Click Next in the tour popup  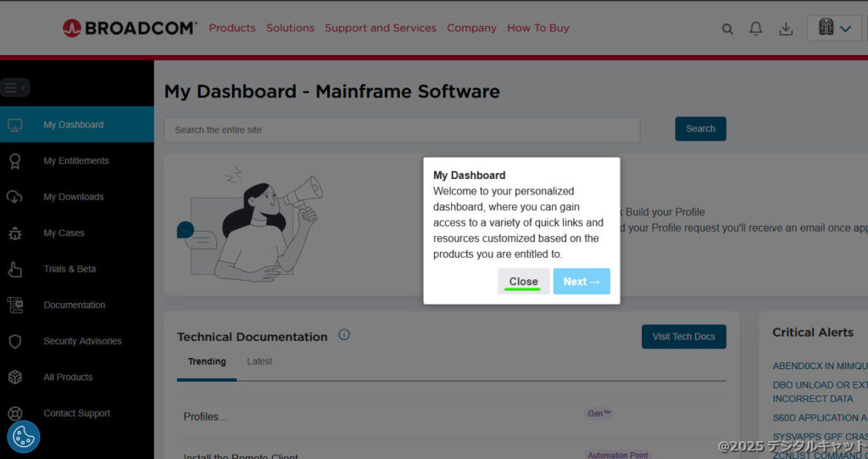coord(581,282)
